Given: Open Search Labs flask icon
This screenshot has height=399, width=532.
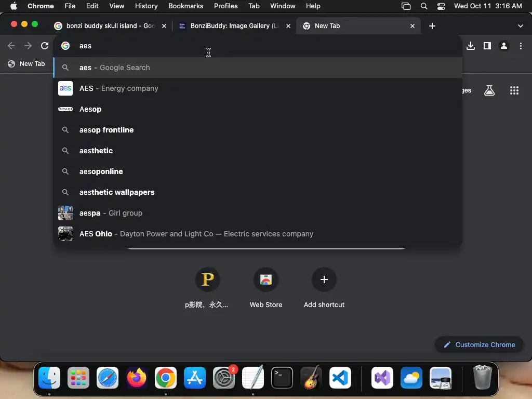Looking at the screenshot, I should [489, 90].
